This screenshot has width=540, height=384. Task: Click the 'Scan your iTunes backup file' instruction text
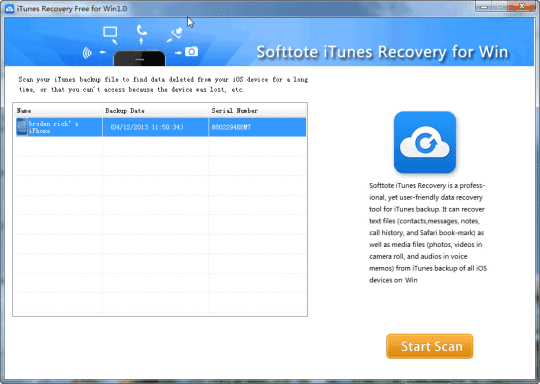[x=163, y=84]
